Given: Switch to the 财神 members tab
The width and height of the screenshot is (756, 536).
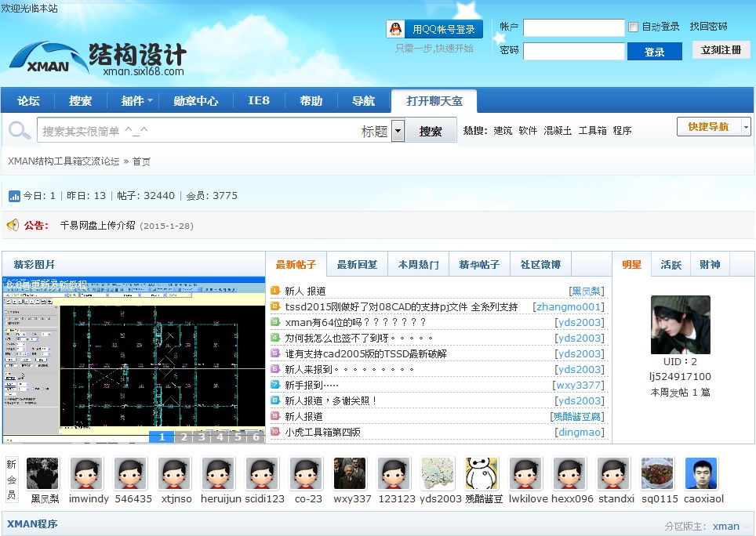Looking at the screenshot, I should click(710, 264).
